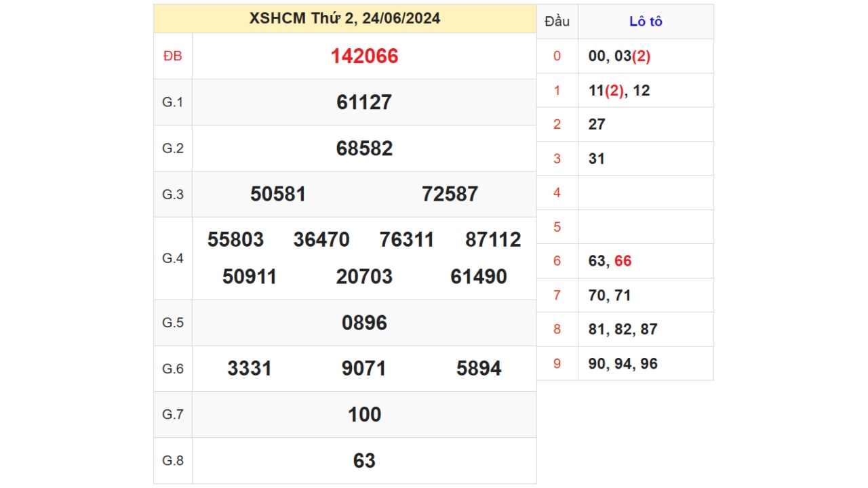The width and height of the screenshot is (868, 488).
Task: Click head digit 3 in Đầu column
Action: click(557, 159)
